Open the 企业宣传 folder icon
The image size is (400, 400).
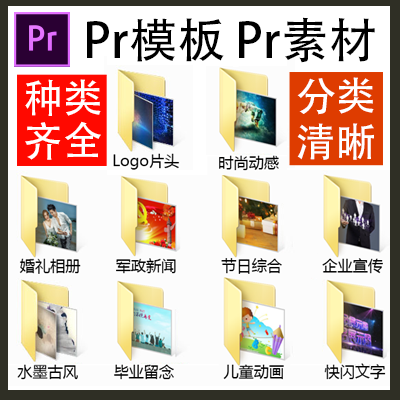352,216
